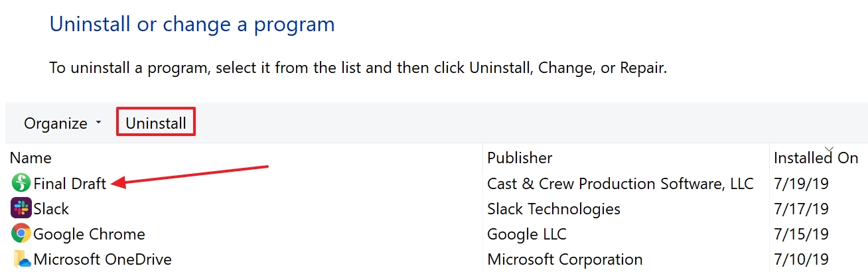Select the Google Chrome program name
The image size is (868, 272).
[89, 234]
